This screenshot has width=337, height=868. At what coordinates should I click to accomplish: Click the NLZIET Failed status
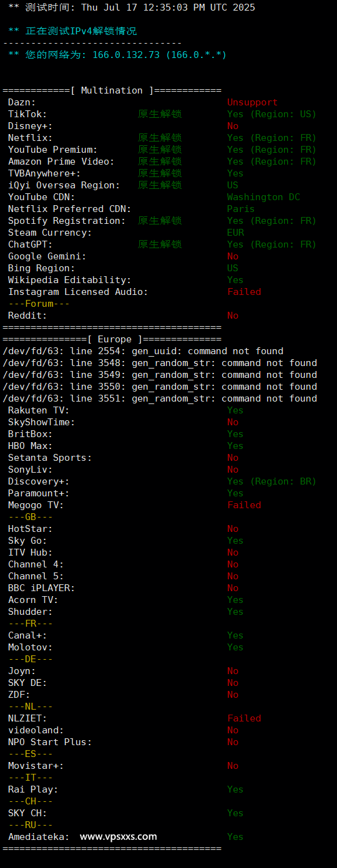point(244,718)
